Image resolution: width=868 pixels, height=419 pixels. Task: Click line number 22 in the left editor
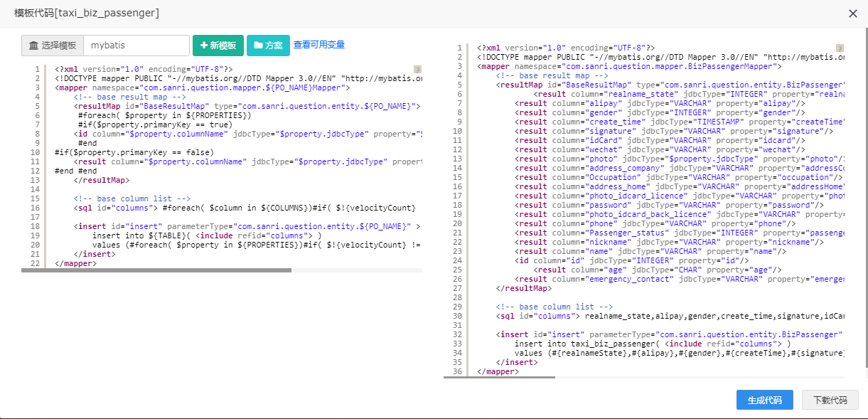coord(36,263)
